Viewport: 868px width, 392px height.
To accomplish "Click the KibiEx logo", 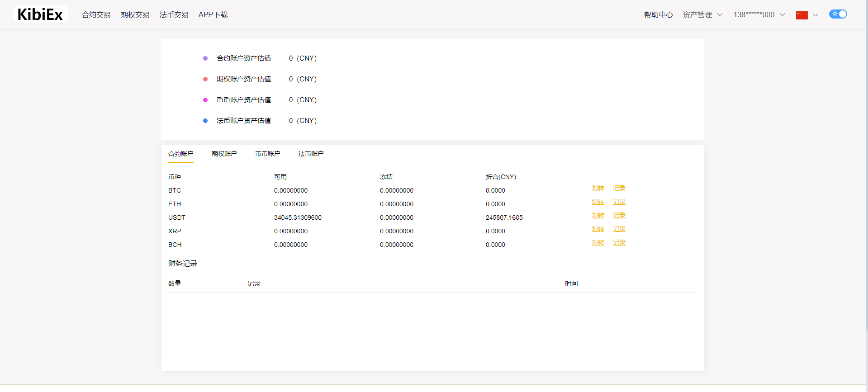I will point(40,14).
